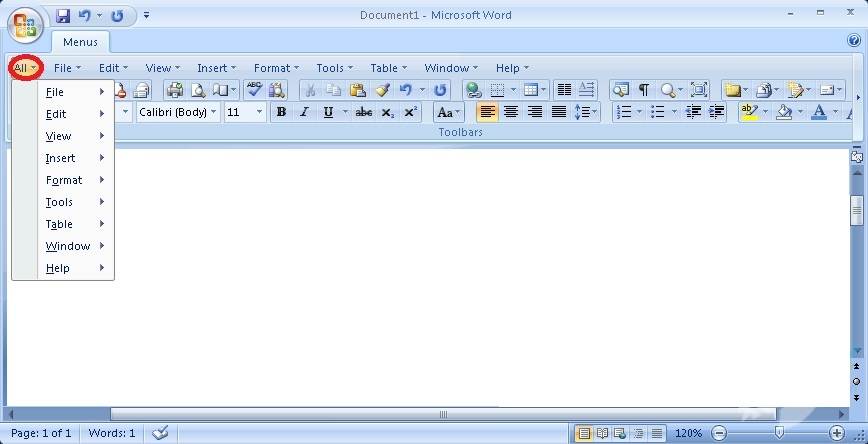This screenshot has width=868, height=444.
Task: Click the Superscript icon
Action: click(410, 112)
